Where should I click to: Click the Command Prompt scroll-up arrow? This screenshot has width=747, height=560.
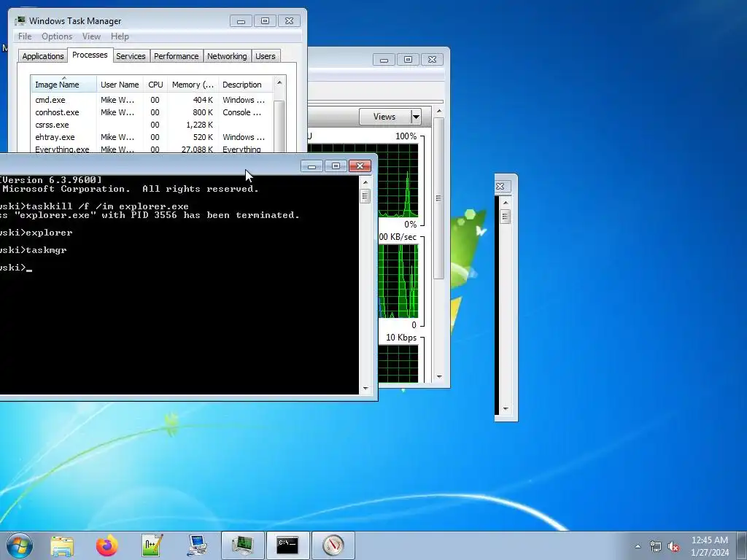[365, 182]
